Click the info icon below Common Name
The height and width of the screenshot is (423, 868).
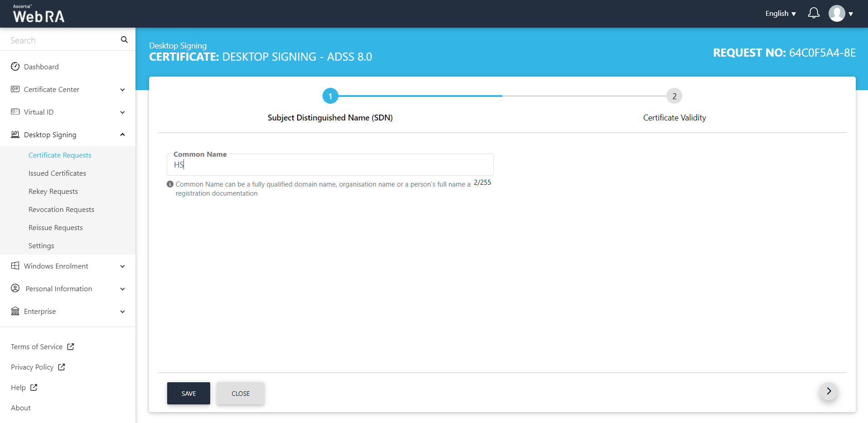click(170, 184)
